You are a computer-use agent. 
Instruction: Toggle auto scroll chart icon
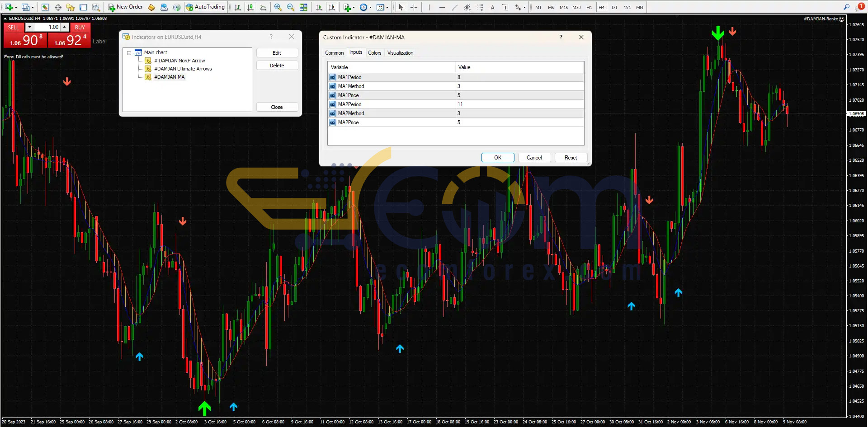pyautogui.click(x=319, y=7)
